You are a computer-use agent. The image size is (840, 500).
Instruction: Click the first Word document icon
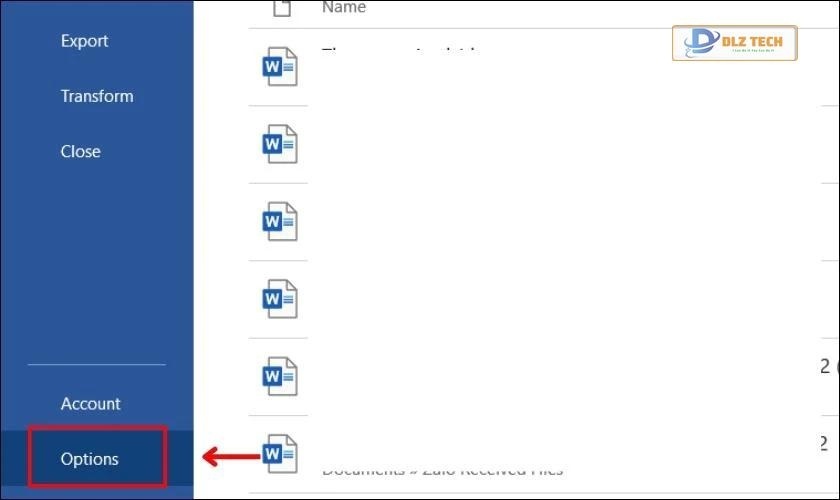pyautogui.click(x=278, y=68)
